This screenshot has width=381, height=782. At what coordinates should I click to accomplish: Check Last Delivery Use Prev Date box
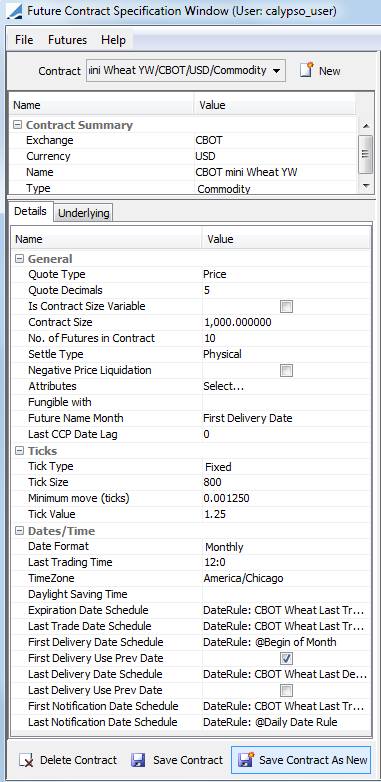(x=286, y=690)
